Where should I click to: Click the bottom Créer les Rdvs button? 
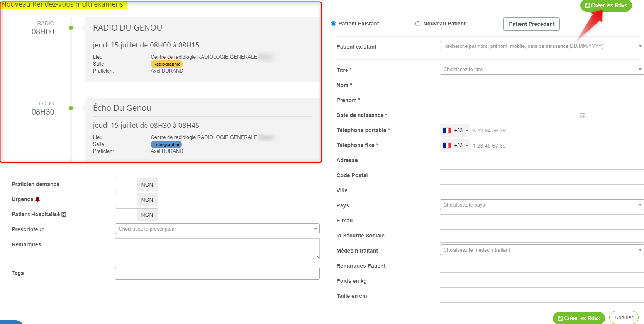pos(579,318)
